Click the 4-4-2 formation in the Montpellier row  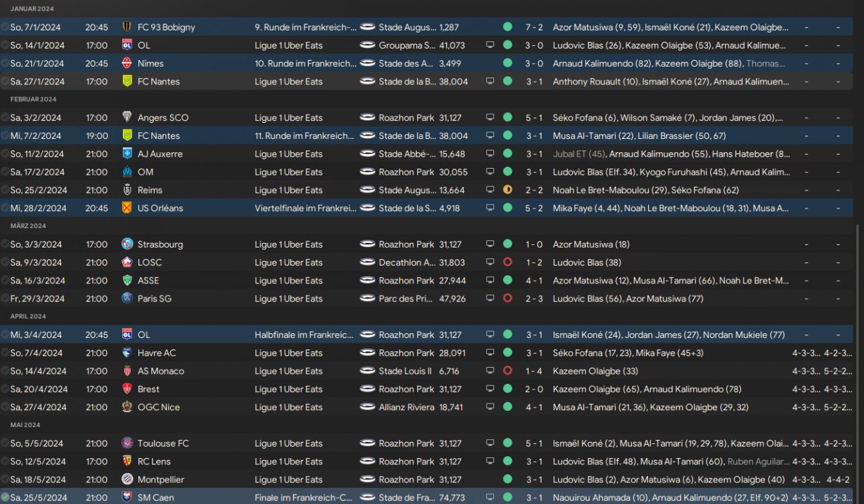(x=838, y=480)
